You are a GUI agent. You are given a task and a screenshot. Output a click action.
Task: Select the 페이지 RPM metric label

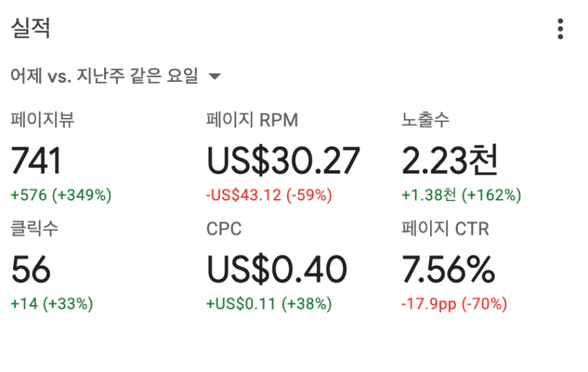pyautogui.click(x=252, y=120)
